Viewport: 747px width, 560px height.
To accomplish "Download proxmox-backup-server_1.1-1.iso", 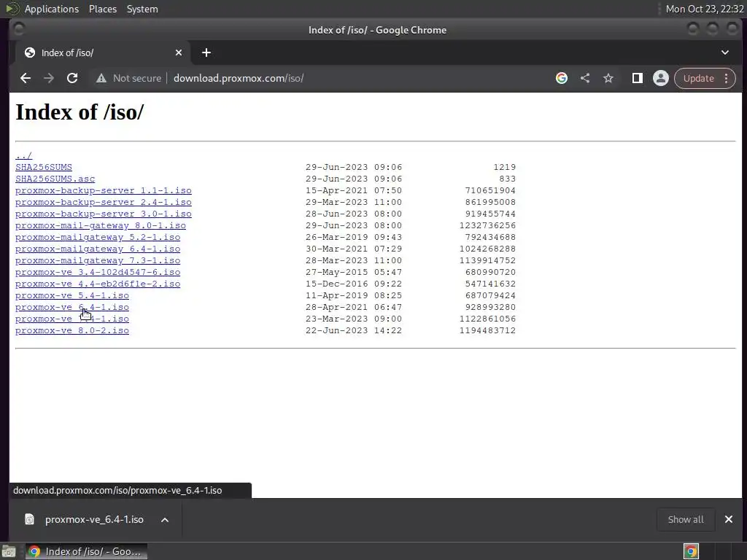I will click(104, 190).
